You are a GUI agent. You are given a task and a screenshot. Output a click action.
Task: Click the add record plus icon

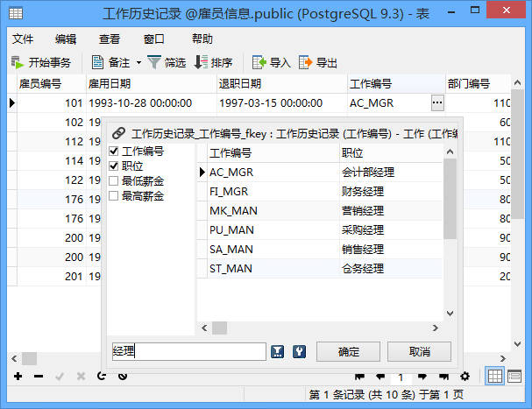18,376
